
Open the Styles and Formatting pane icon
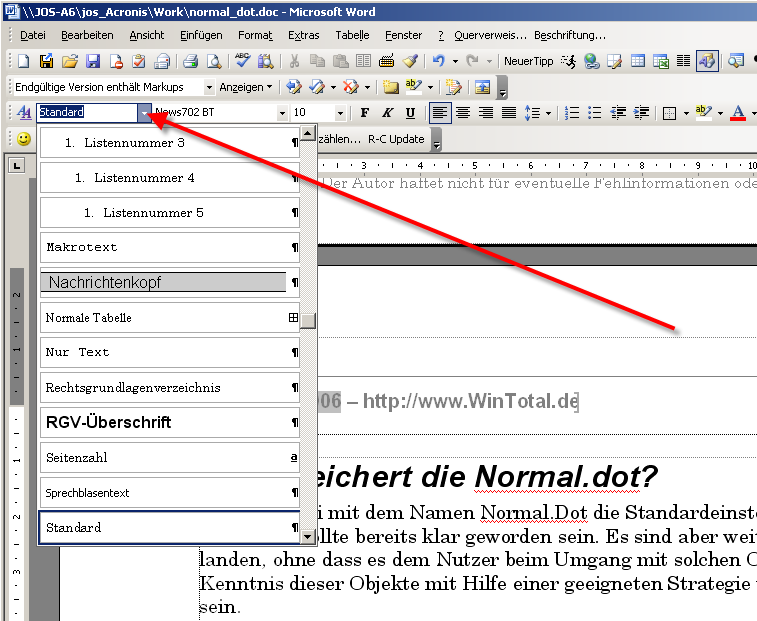tap(24, 113)
